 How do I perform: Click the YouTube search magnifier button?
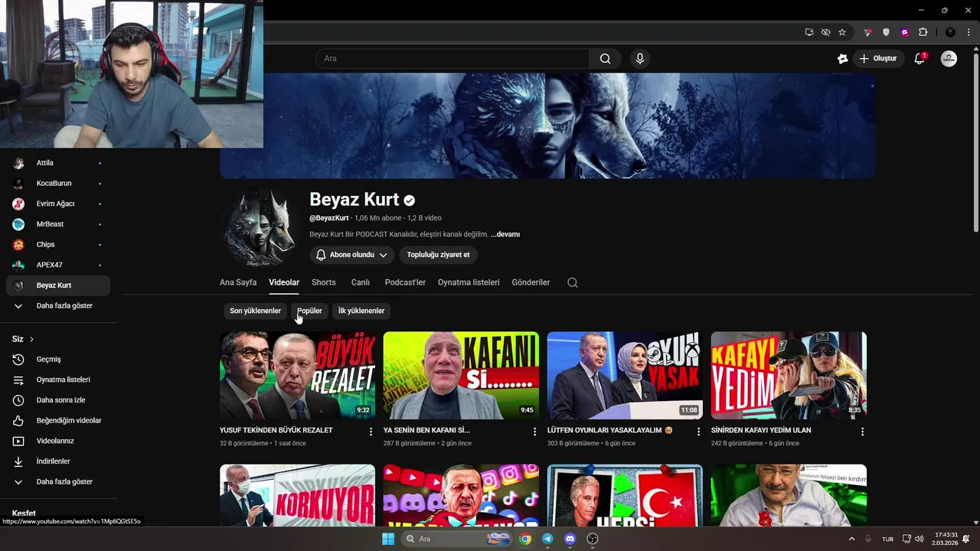[x=605, y=59]
